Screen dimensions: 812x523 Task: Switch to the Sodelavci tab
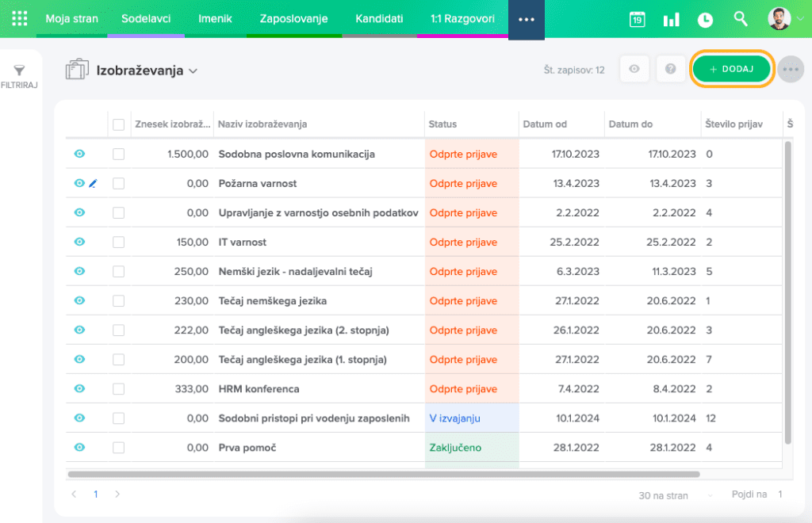(146, 18)
